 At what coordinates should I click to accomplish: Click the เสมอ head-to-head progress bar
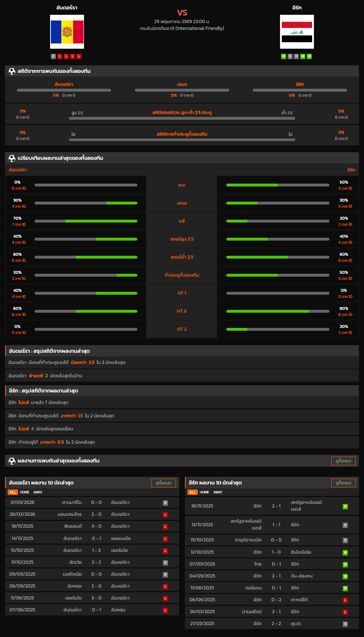(182, 90)
